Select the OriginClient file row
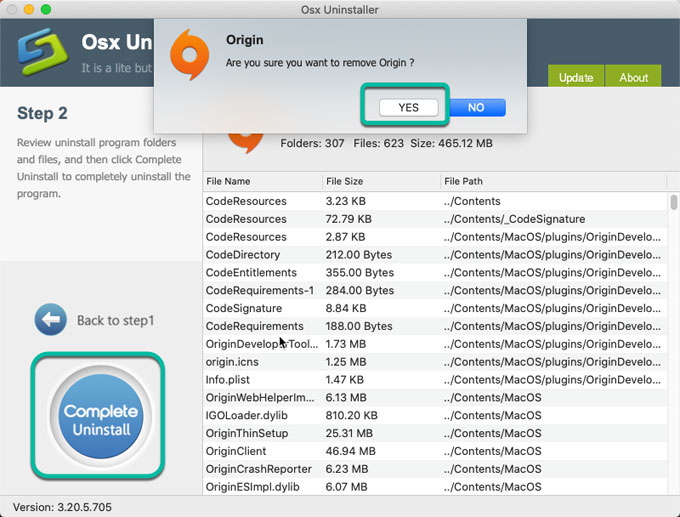680x517 pixels. 435,451
